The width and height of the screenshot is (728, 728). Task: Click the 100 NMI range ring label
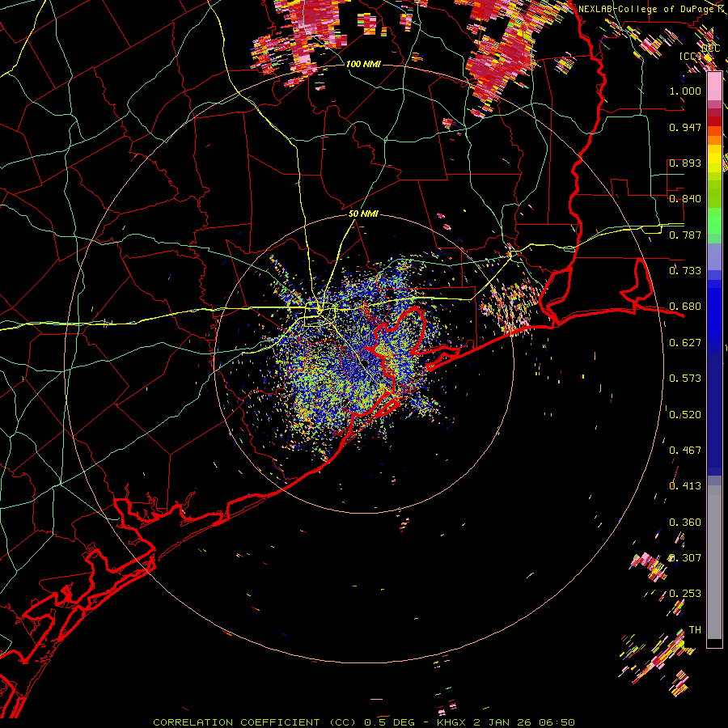pyautogui.click(x=363, y=64)
